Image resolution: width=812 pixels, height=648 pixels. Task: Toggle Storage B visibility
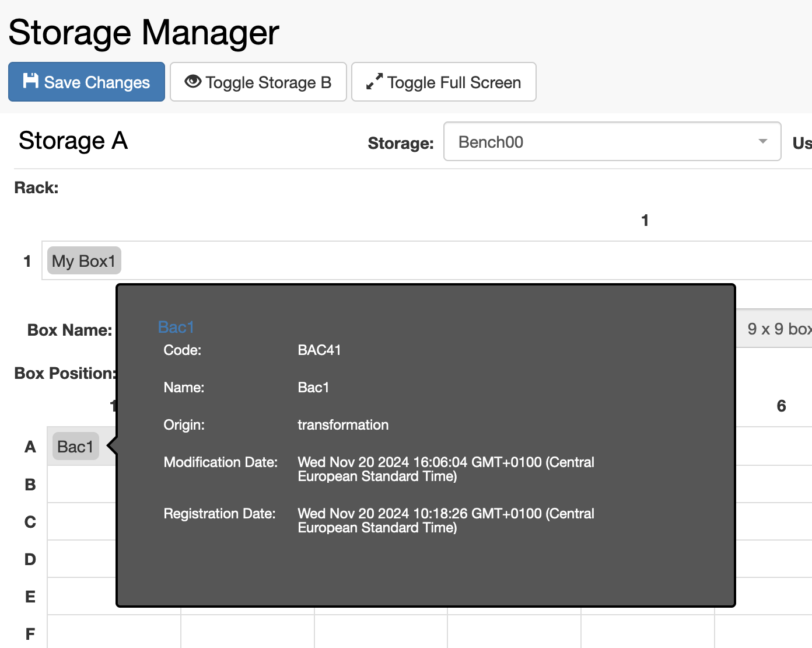[258, 82]
